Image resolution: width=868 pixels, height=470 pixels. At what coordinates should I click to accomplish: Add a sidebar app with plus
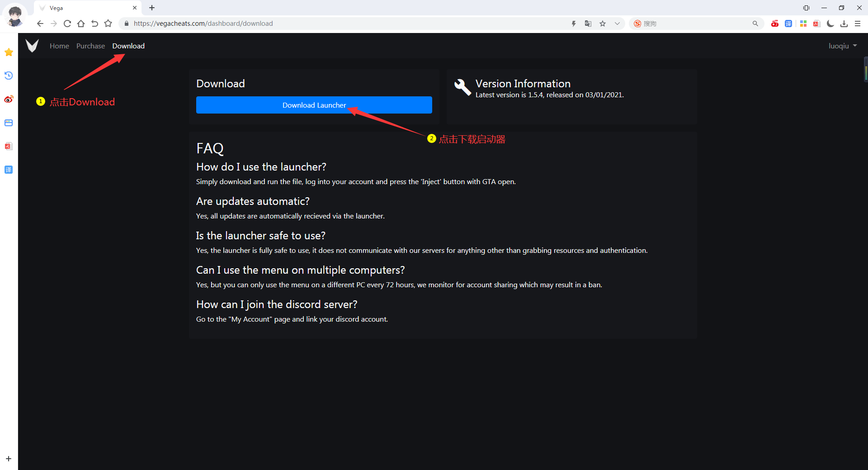9,459
